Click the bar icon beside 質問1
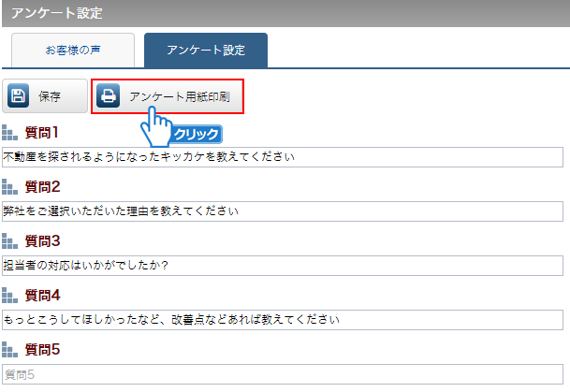The image size is (570, 392). [10, 132]
